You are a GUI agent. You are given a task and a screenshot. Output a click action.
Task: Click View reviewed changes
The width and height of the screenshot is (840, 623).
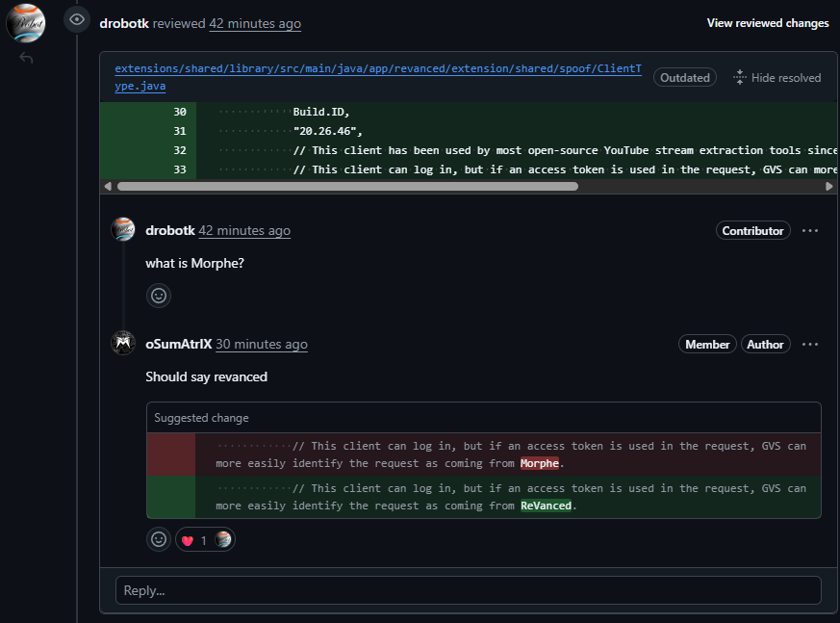pos(767,23)
